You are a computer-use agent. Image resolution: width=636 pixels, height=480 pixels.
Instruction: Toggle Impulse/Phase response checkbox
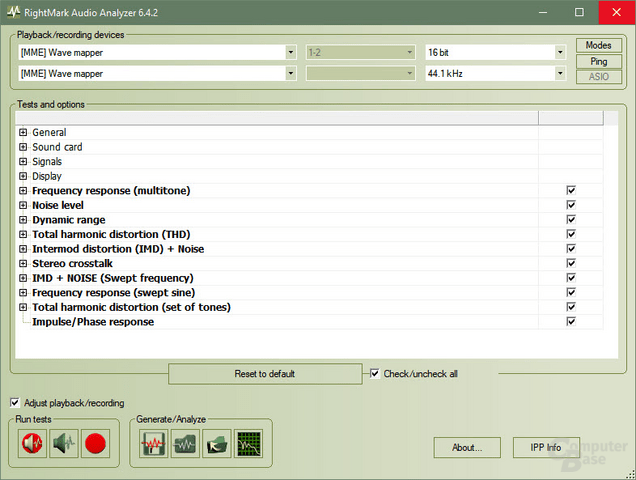571,322
